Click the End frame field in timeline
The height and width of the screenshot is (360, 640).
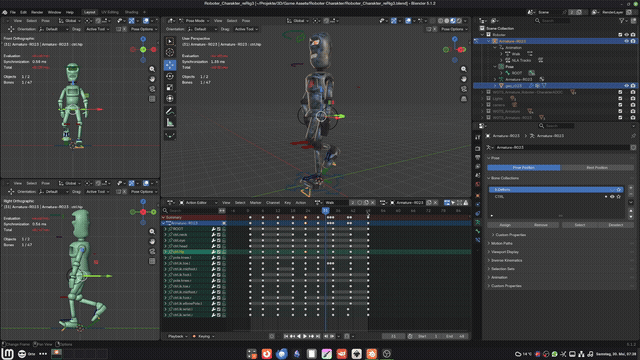[x=456, y=336]
